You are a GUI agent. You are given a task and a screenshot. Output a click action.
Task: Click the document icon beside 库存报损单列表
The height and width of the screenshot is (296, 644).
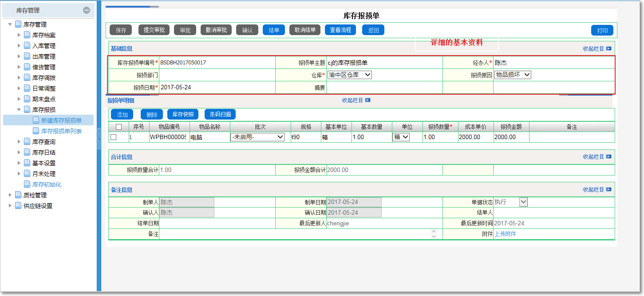pyautogui.click(x=36, y=131)
